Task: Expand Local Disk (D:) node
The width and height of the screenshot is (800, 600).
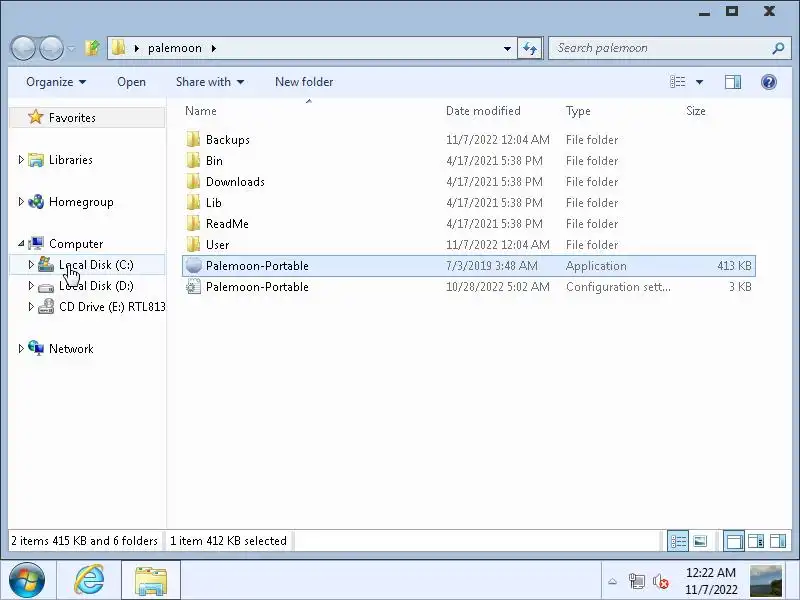Action: coord(31,285)
